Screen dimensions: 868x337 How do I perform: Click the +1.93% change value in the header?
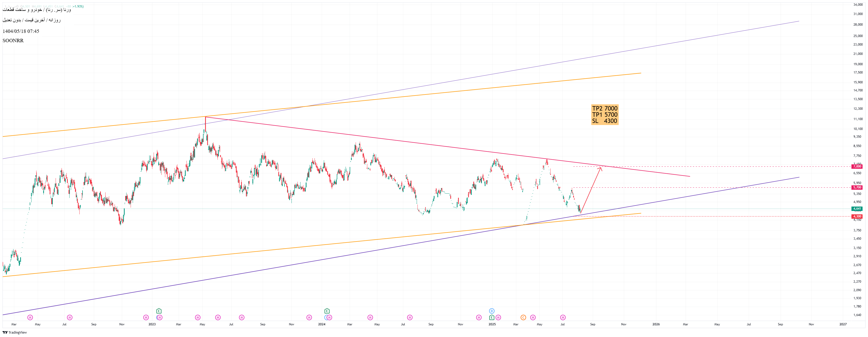[78, 6]
